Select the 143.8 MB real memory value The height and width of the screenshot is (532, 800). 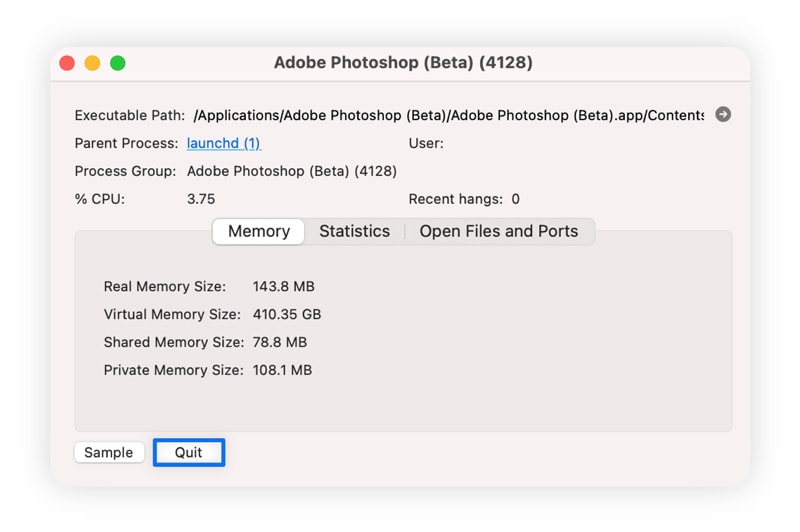tap(284, 287)
